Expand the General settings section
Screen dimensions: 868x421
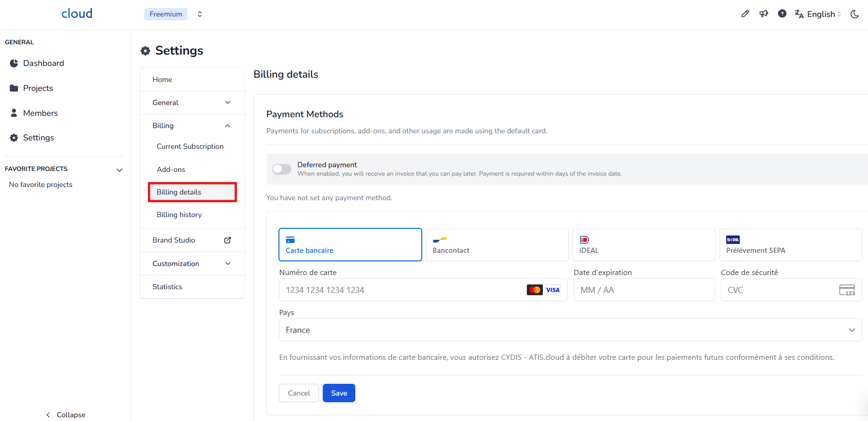point(192,103)
